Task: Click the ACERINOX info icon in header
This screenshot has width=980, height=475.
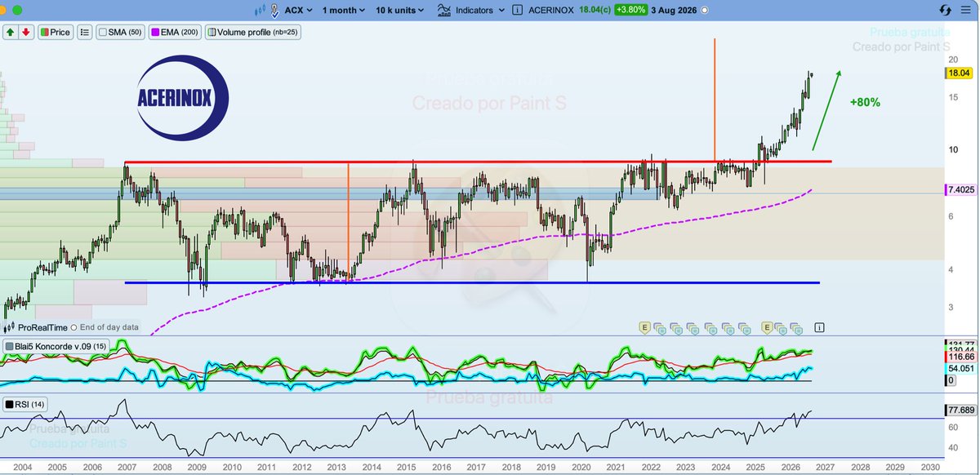Action: click(518, 11)
